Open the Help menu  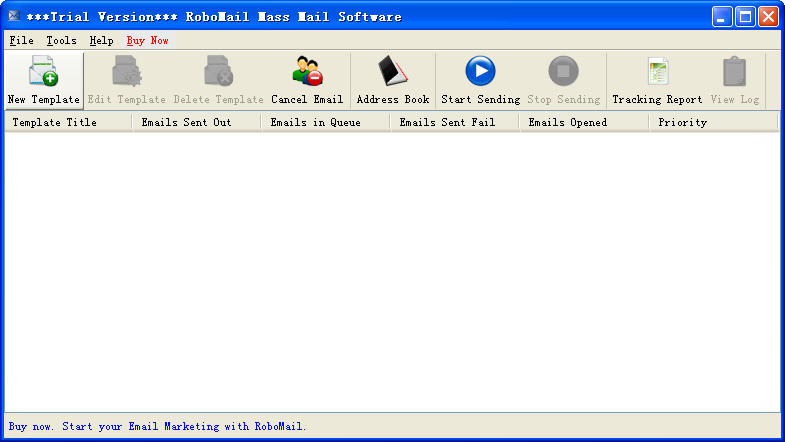point(101,41)
